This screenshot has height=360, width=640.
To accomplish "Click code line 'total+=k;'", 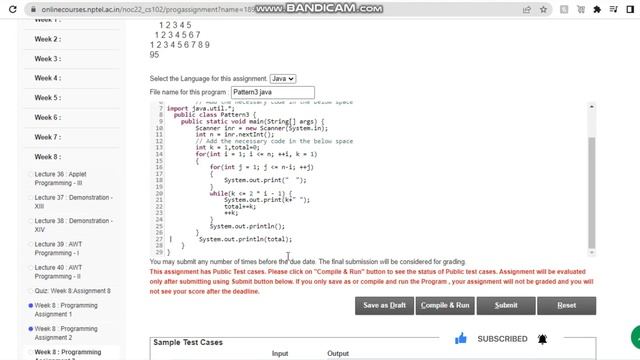I will (x=240, y=206).
